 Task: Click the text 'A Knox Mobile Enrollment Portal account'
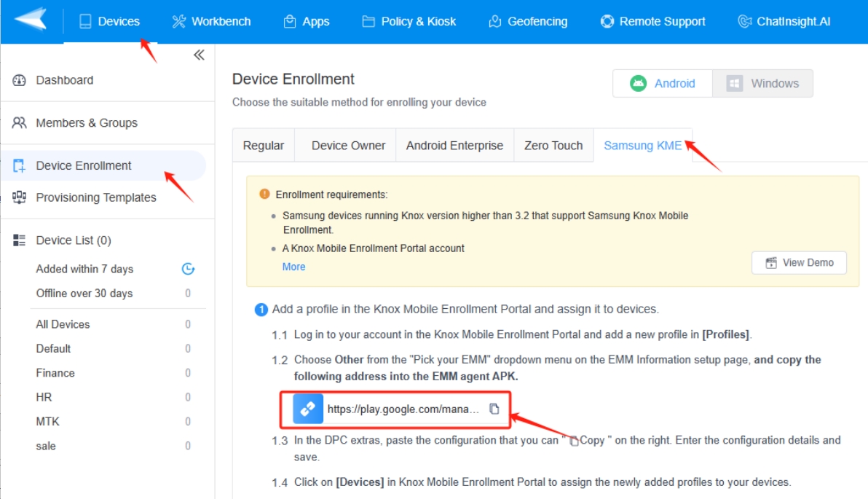tap(373, 248)
